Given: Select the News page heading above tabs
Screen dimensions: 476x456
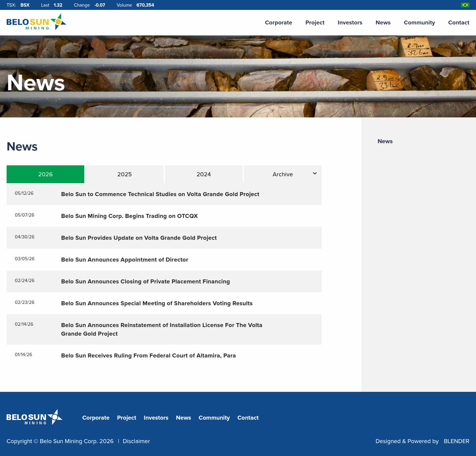Looking at the screenshot, I should (22, 146).
